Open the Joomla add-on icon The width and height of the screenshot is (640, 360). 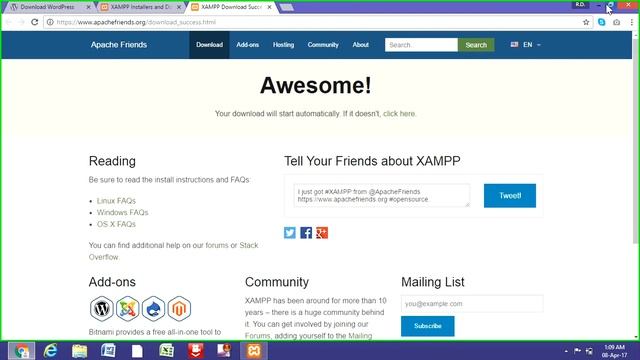pos(127,309)
